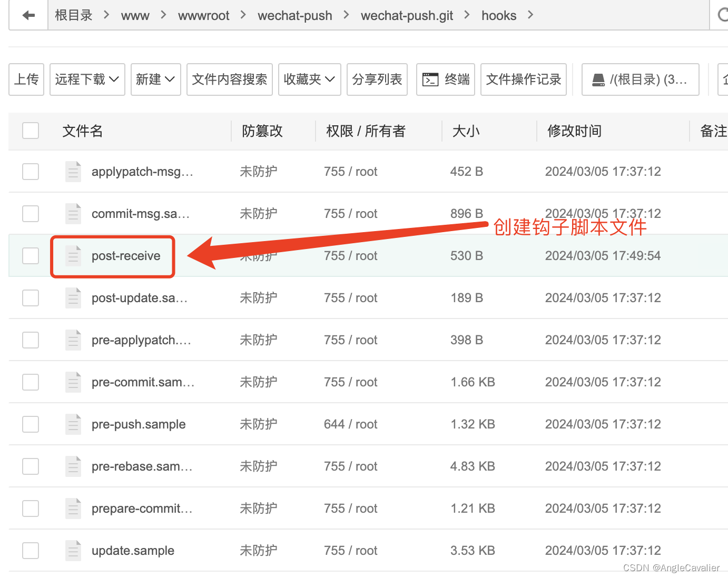Go to wechat-push.git breadcrumb folder
Viewport: 728px width, 578px height.
point(407,16)
